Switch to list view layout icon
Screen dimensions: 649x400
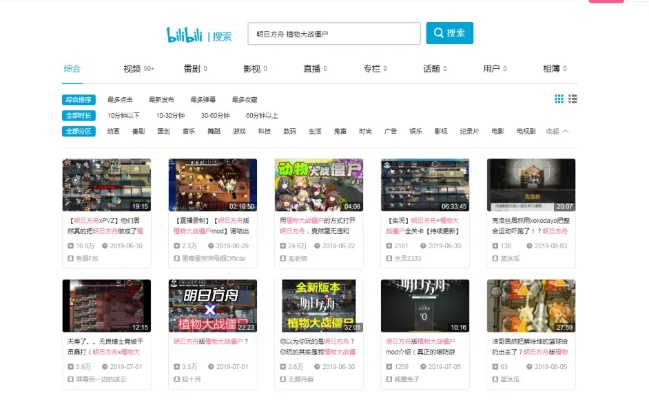coord(573,99)
